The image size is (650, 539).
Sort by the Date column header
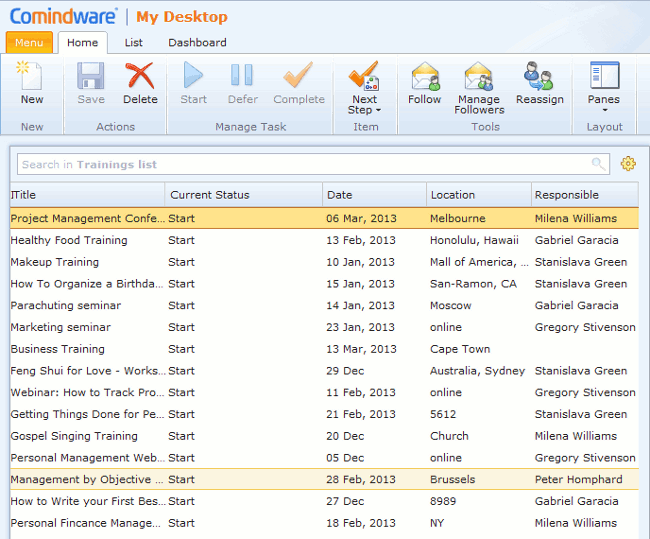tap(374, 195)
